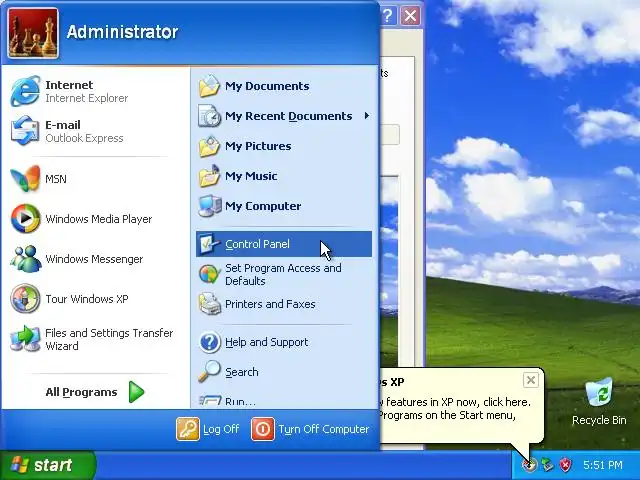Choose the My Pictures menu entry label
Image resolution: width=640 pixels, height=480 pixels.
point(258,146)
